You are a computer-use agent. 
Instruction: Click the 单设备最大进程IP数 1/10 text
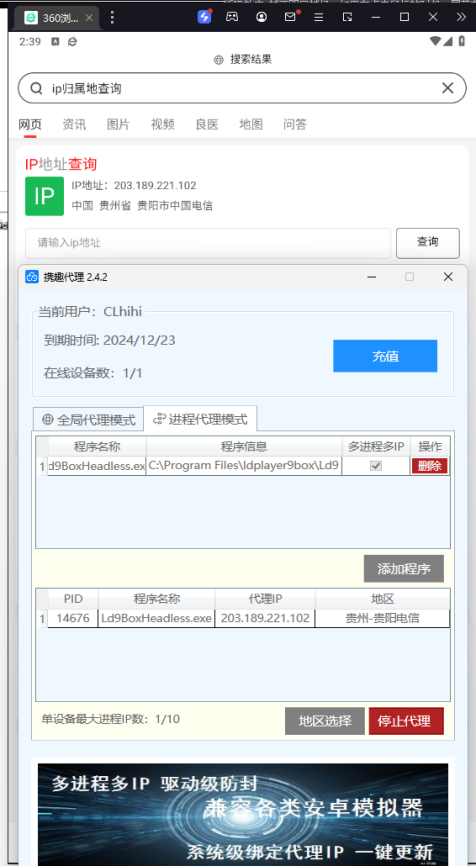(x=110, y=719)
